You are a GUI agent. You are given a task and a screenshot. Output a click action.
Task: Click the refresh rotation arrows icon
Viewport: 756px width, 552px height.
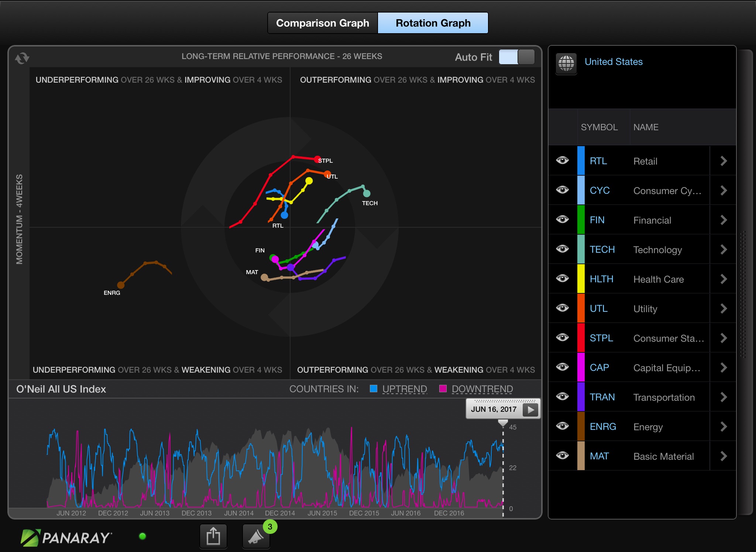pos(22,58)
